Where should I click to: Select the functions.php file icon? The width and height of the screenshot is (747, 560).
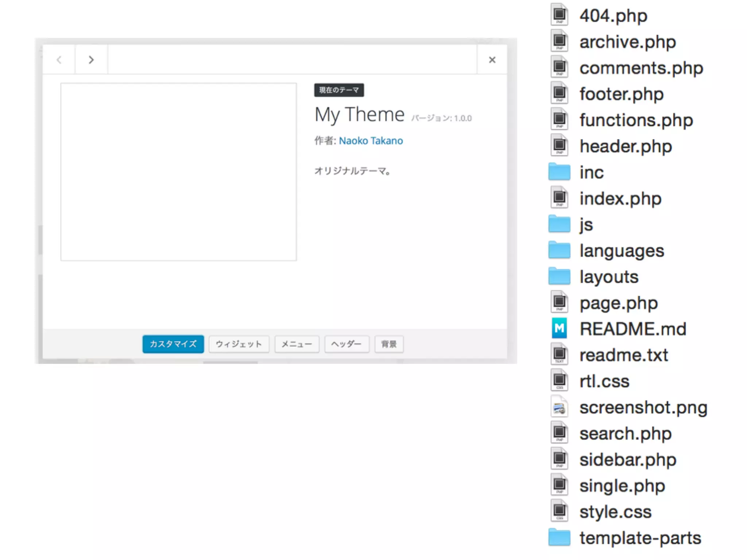tap(559, 119)
